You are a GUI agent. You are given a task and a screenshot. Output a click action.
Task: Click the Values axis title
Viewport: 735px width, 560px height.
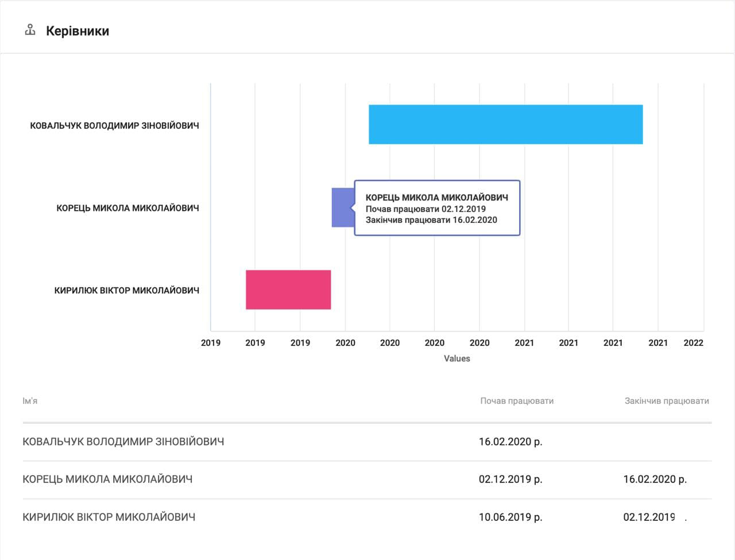point(457,358)
